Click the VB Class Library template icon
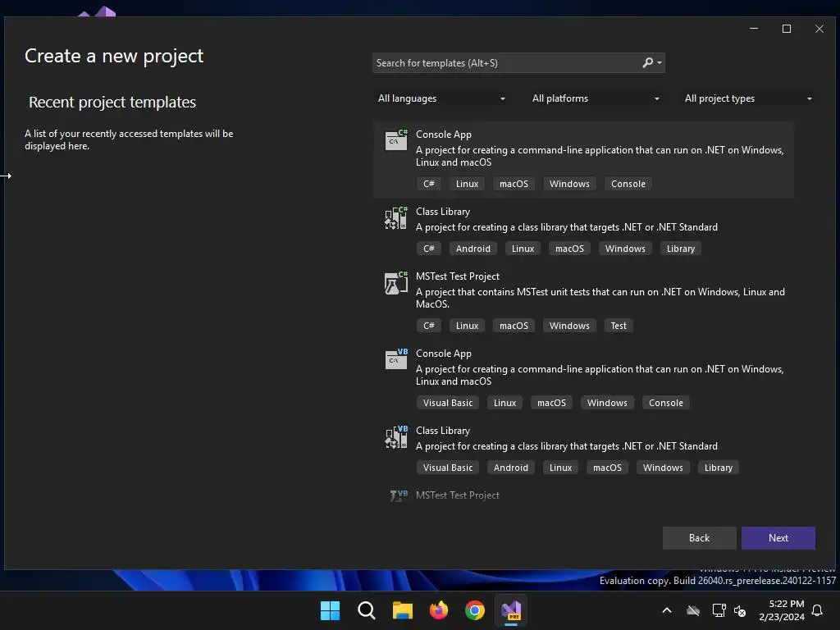Image resolution: width=840 pixels, height=630 pixels. point(396,437)
